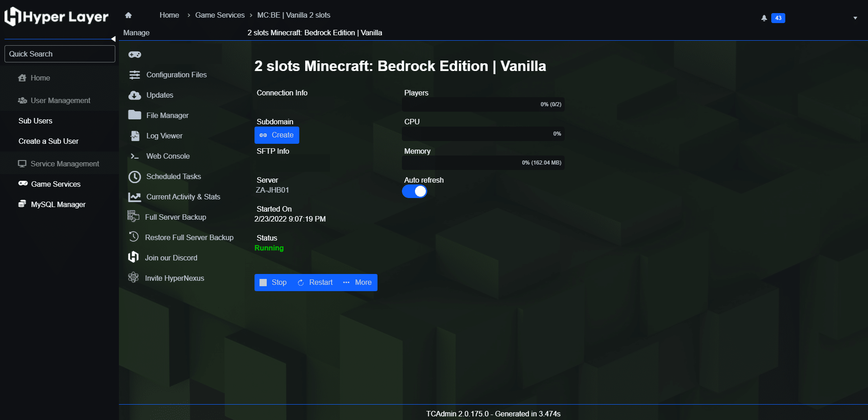Click the MySQL Manager database icon
The width and height of the screenshot is (868, 420).
tap(22, 204)
